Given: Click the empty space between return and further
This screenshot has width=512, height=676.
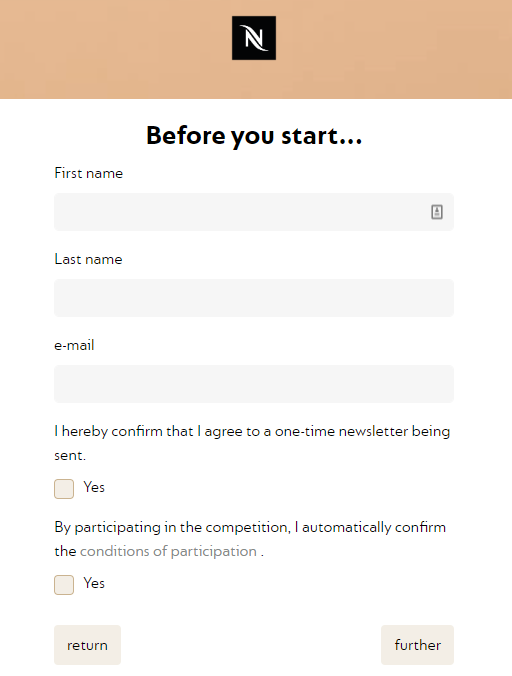Looking at the screenshot, I should pyautogui.click(x=251, y=645).
